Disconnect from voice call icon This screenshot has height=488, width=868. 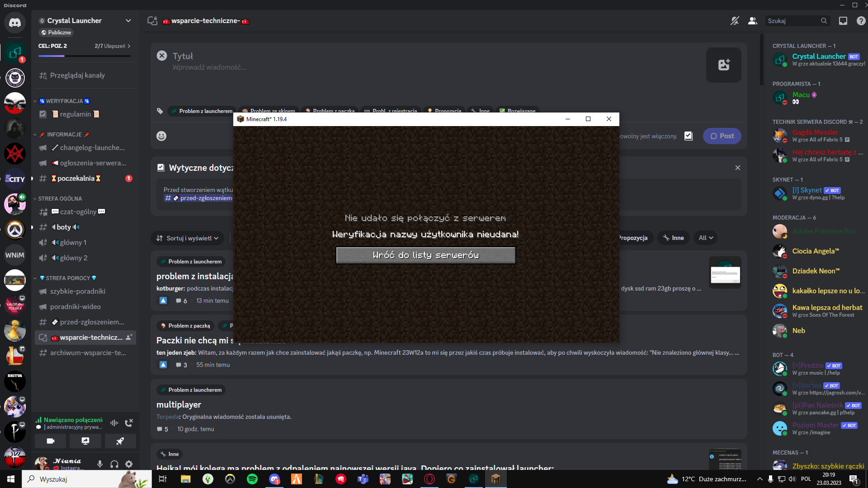click(x=129, y=422)
